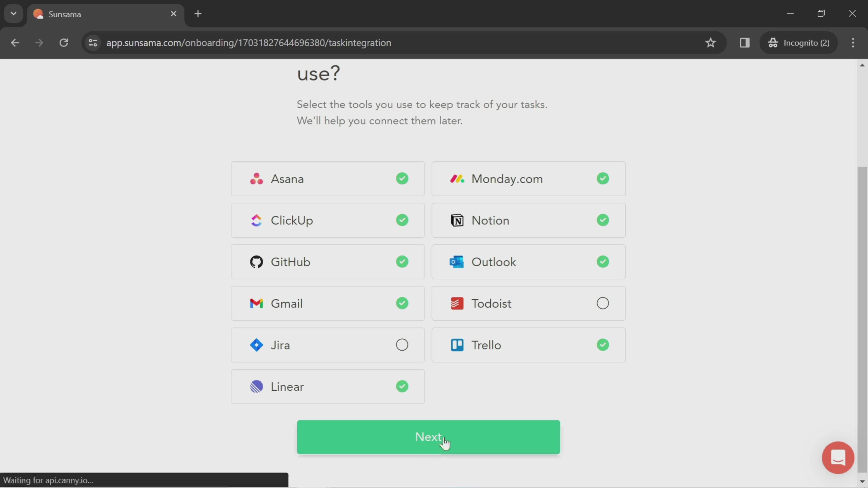Click the Todoist label text
Viewport: 868px width, 488px height.
click(x=491, y=303)
